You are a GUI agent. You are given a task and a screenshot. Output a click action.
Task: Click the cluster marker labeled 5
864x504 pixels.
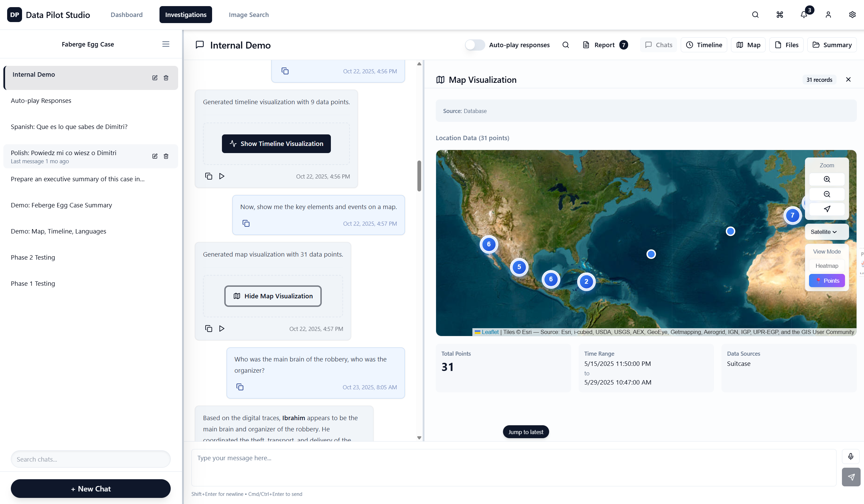click(519, 267)
